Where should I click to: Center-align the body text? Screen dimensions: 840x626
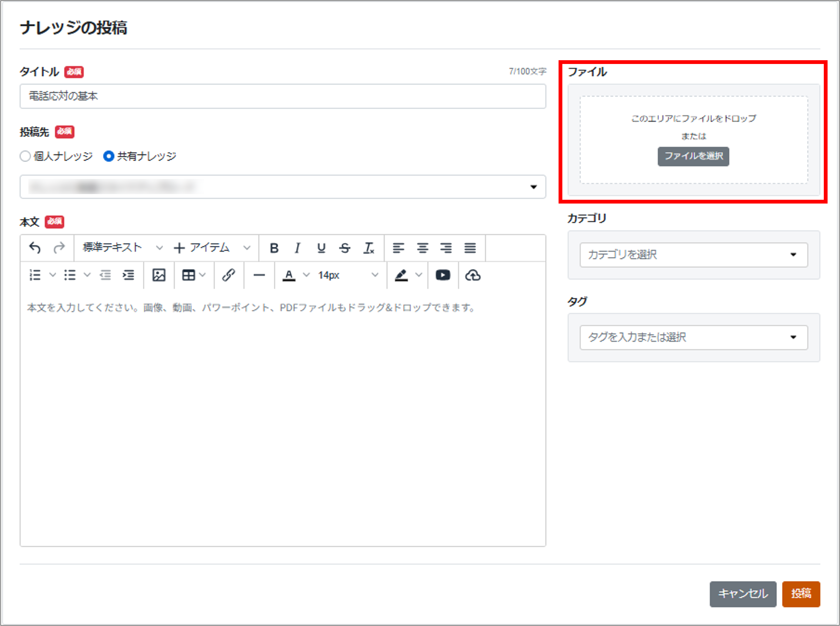[x=422, y=248]
